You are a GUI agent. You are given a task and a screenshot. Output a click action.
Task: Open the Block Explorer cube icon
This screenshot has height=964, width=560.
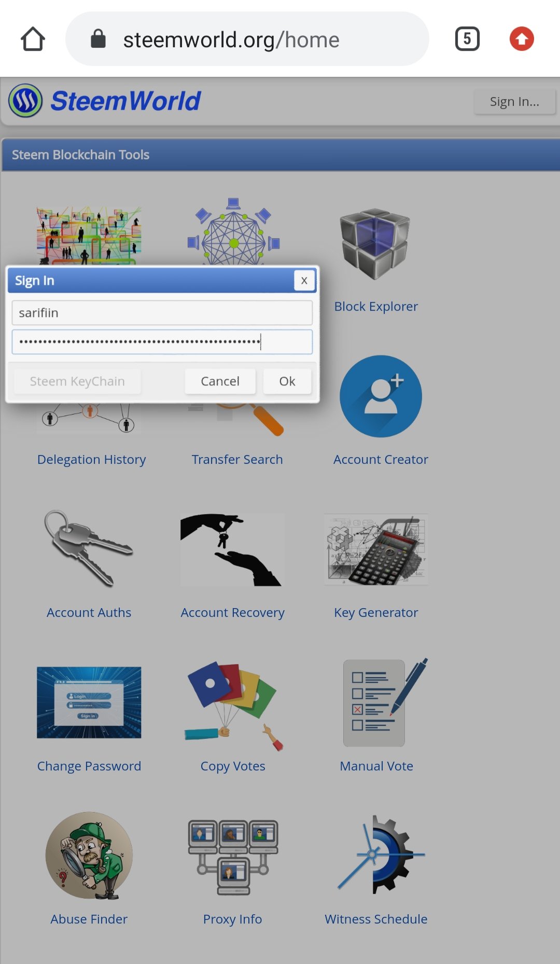(375, 243)
